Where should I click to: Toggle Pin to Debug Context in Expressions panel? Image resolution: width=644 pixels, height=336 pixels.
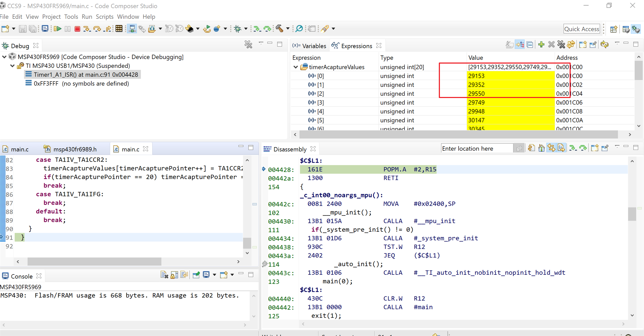click(x=593, y=45)
